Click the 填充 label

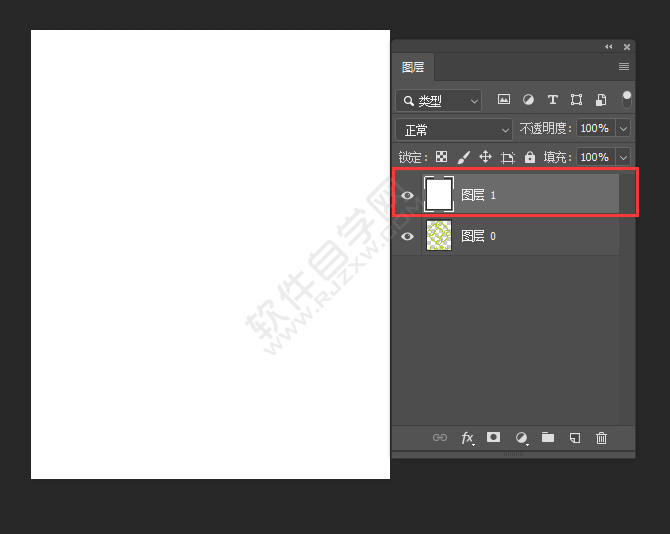click(557, 157)
